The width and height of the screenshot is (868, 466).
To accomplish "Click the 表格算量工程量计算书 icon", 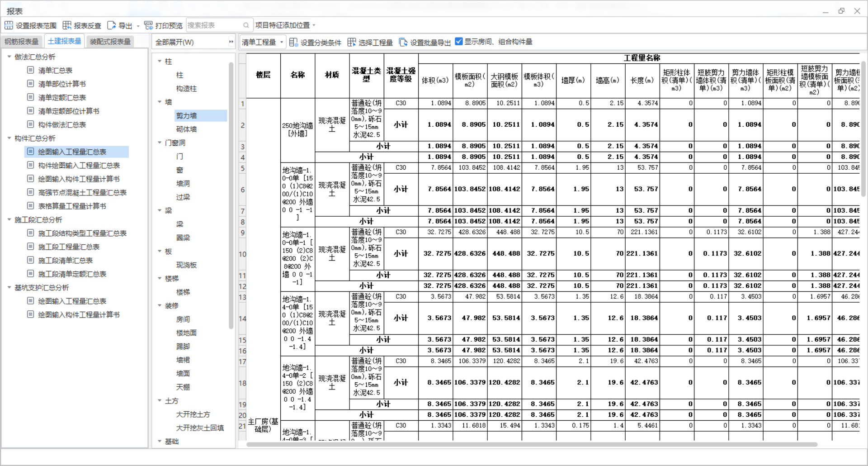I will click(31, 206).
